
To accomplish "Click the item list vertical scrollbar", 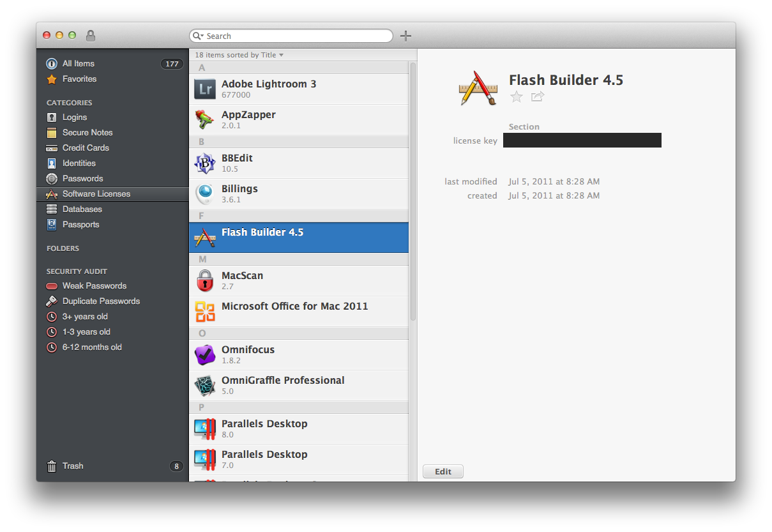I will (x=413, y=192).
